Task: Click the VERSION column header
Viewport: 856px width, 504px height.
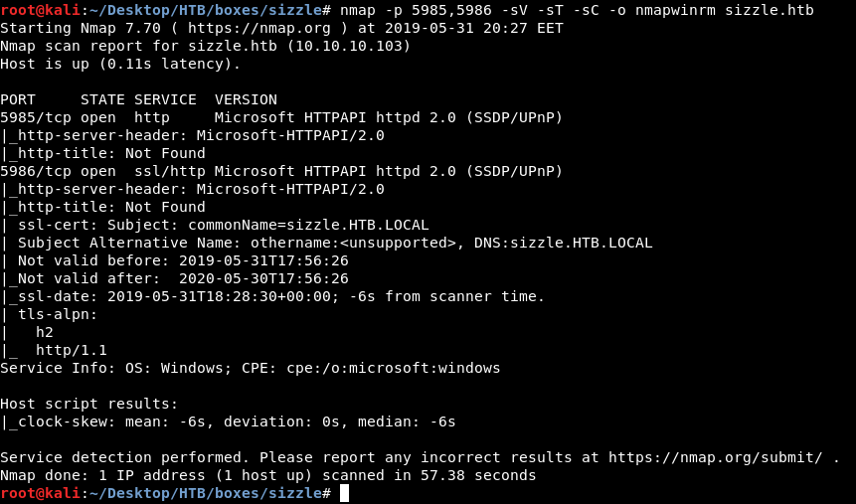Action: point(246,99)
